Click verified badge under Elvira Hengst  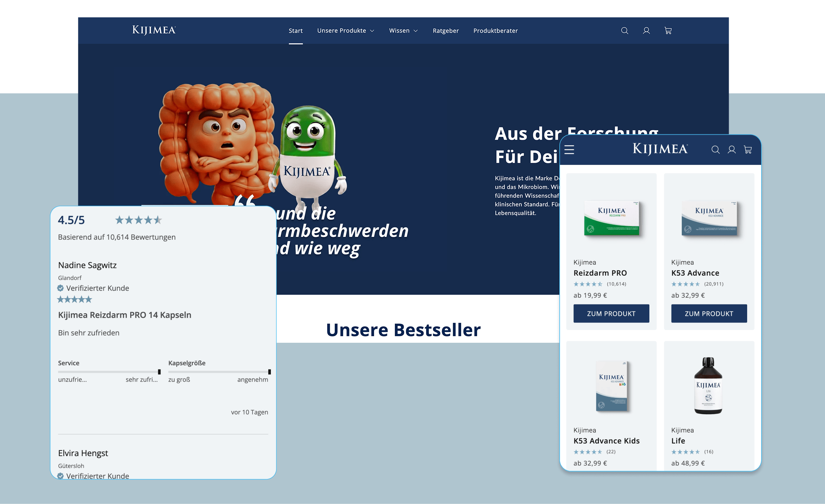point(61,476)
